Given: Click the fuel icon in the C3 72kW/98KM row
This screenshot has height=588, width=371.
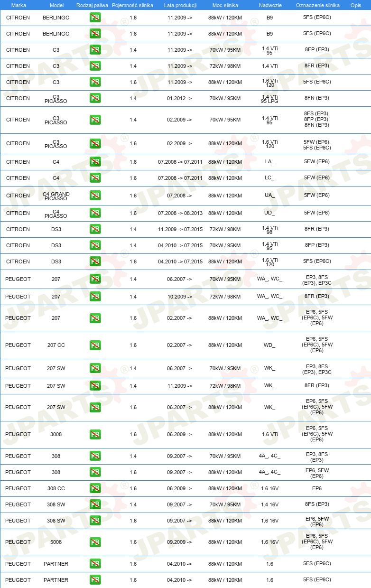Looking at the screenshot, I should 95,66.
